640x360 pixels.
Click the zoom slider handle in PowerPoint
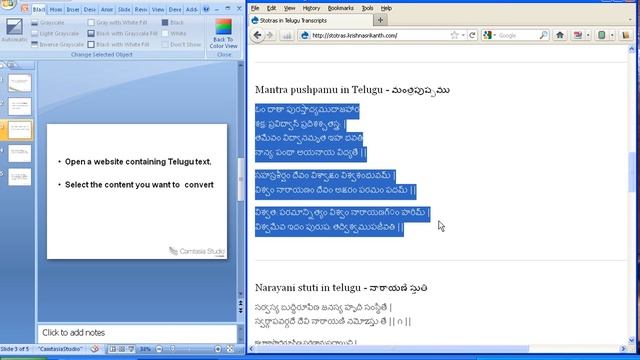(173, 349)
